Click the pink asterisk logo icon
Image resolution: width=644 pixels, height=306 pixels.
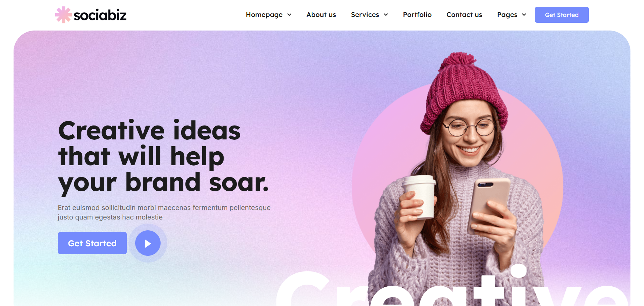(63, 15)
